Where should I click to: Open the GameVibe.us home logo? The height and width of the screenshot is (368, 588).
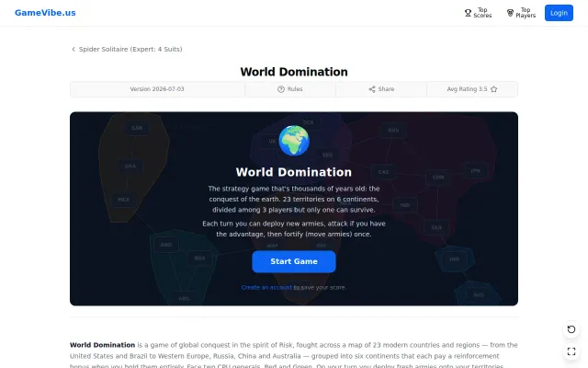[x=45, y=13]
